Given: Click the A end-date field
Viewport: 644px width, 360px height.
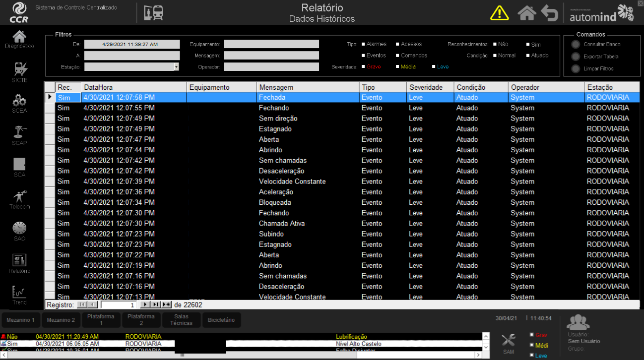Looking at the screenshot, I should (x=132, y=56).
